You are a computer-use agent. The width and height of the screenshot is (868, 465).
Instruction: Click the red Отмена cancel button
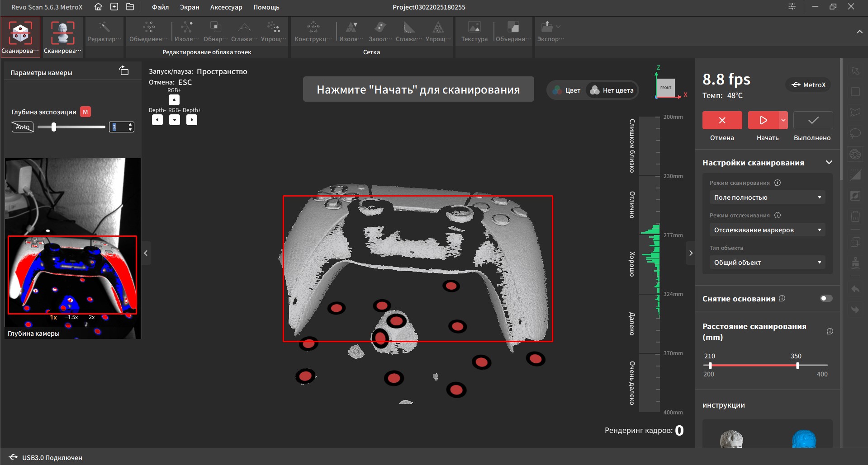tap(722, 121)
